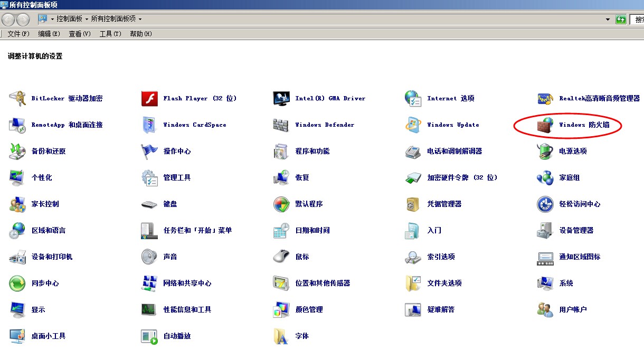
Task: Click the 声音 (Sound) speaker icon
Action: pyautogui.click(x=149, y=257)
